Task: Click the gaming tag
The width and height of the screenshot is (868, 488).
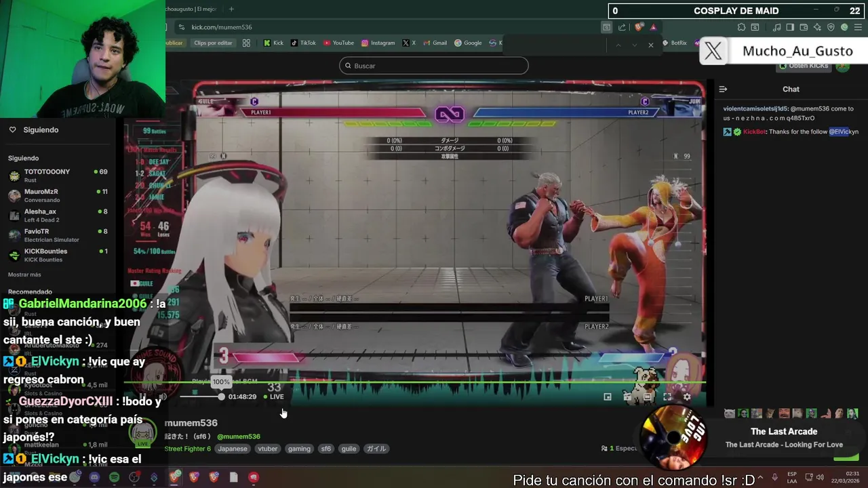Action: click(299, 449)
